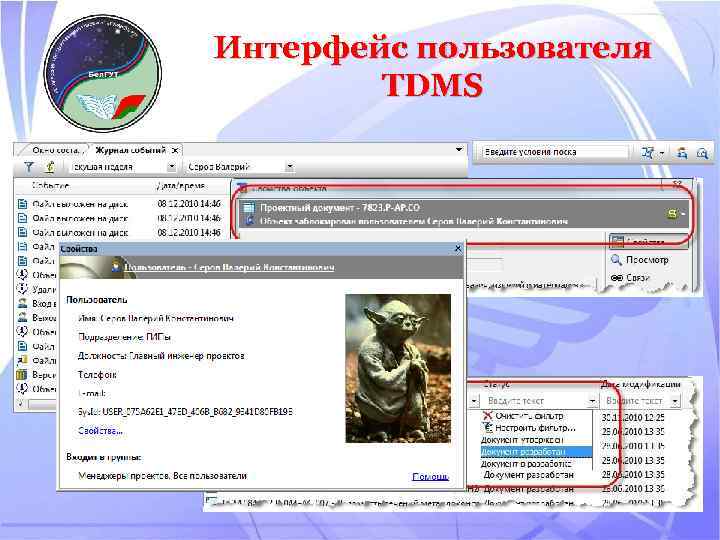
Task: Open the filter dropdown arrow left of the Статус field
Action: coord(473,401)
